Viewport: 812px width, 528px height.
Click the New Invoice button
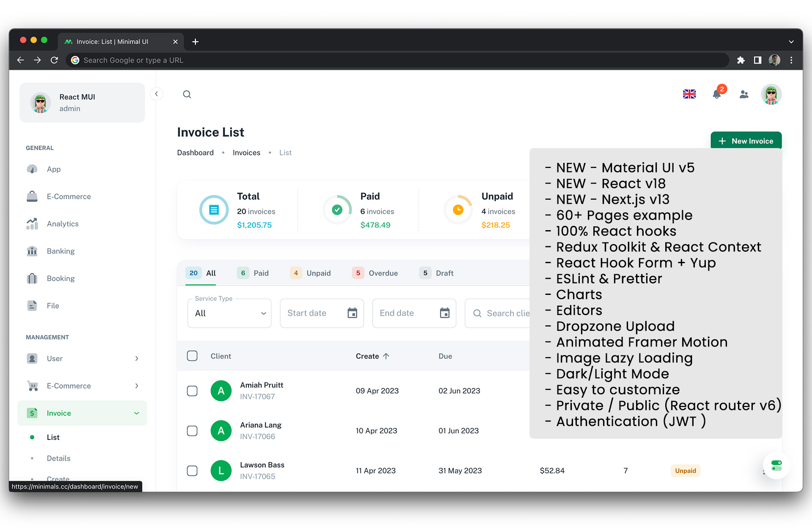point(746,141)
